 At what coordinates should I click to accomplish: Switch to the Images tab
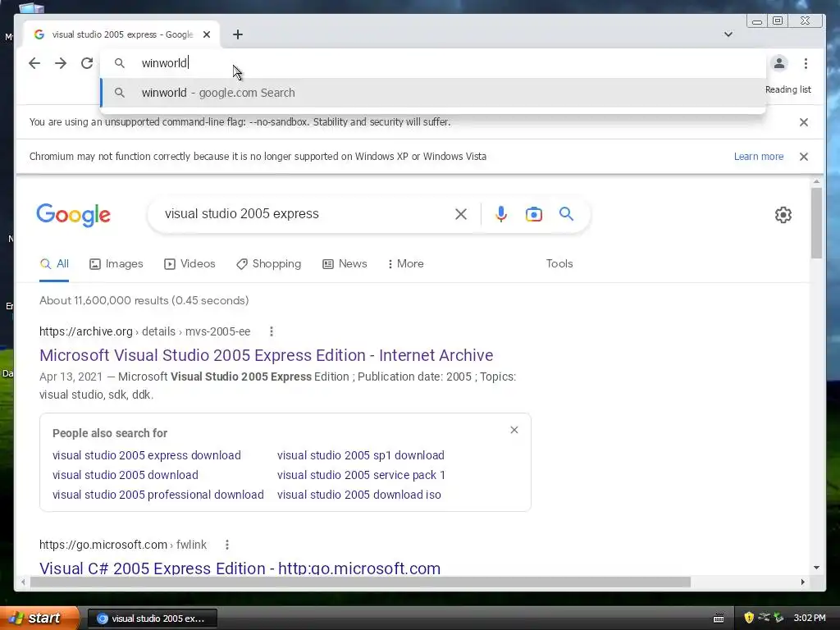116,263
